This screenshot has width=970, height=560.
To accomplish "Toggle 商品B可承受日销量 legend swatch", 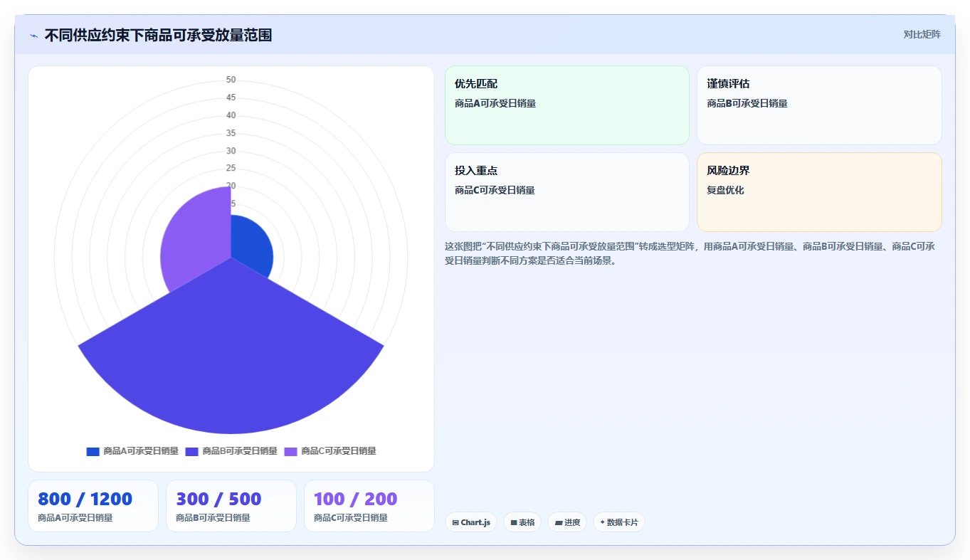I will (x=191, y=451).
